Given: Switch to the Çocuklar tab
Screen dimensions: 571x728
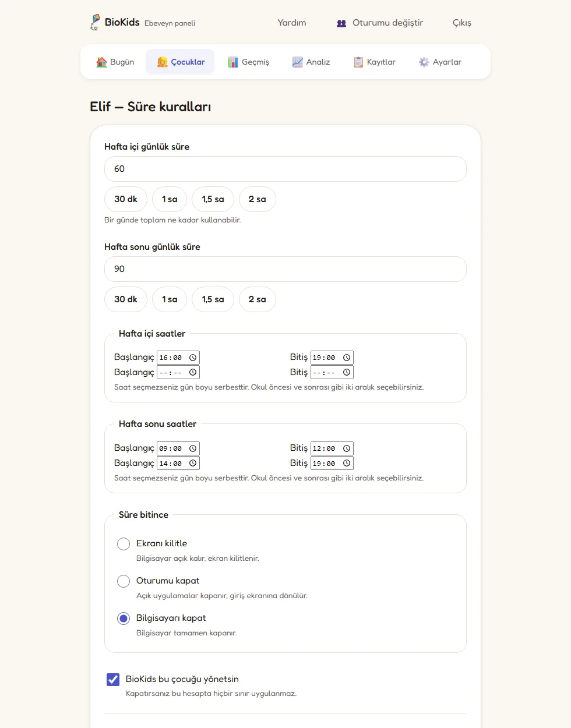Looking at the screenshot, I should coord(180,62).
